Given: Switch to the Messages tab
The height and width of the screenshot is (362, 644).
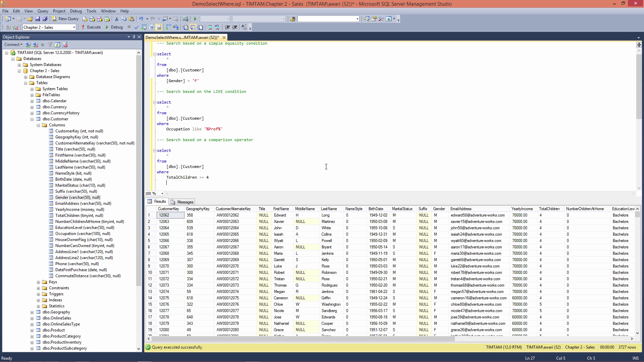Looking at the screenshot, I should click(x=182, y=202).
